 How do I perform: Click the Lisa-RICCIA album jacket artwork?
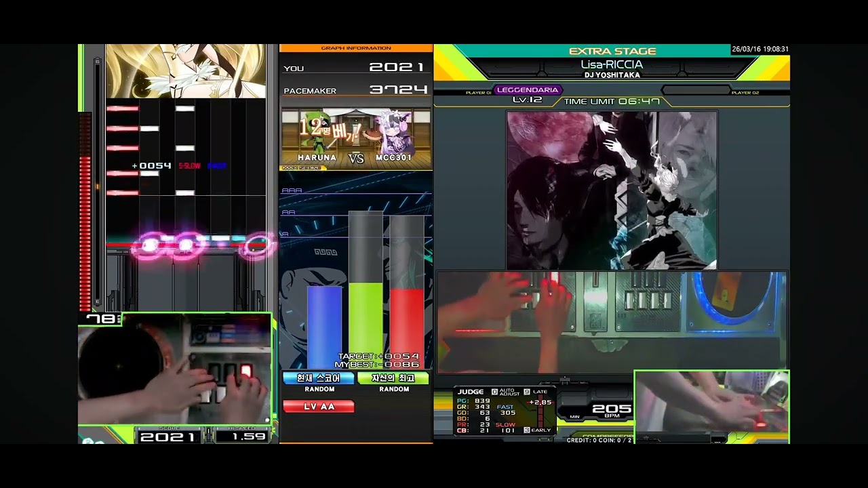tap(612, 190)
